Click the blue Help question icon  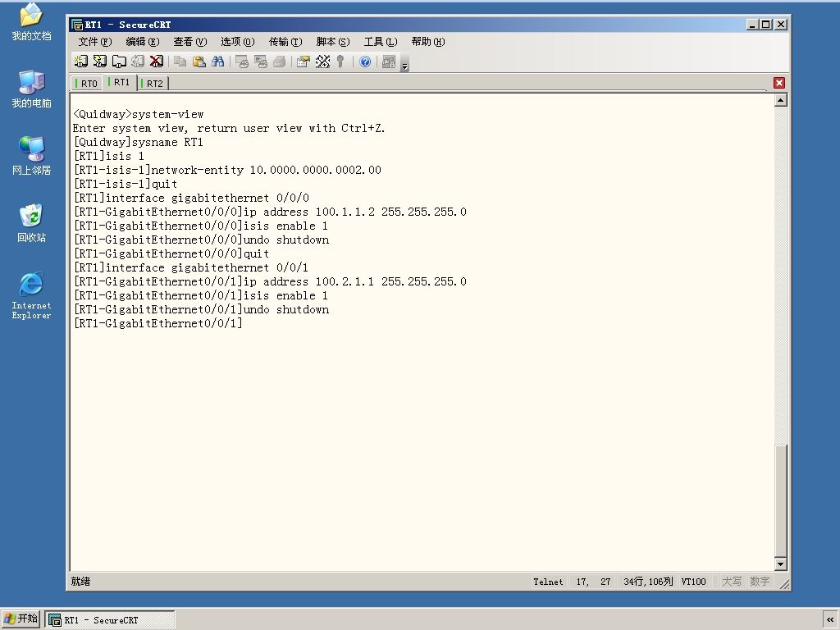[365, 62]
